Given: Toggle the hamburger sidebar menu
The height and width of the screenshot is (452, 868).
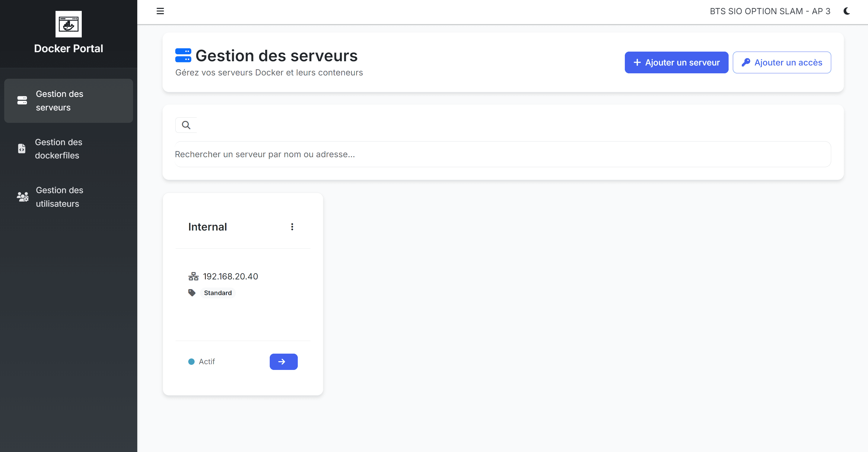Looking at the screenshot, I should [x=160, y=11].
